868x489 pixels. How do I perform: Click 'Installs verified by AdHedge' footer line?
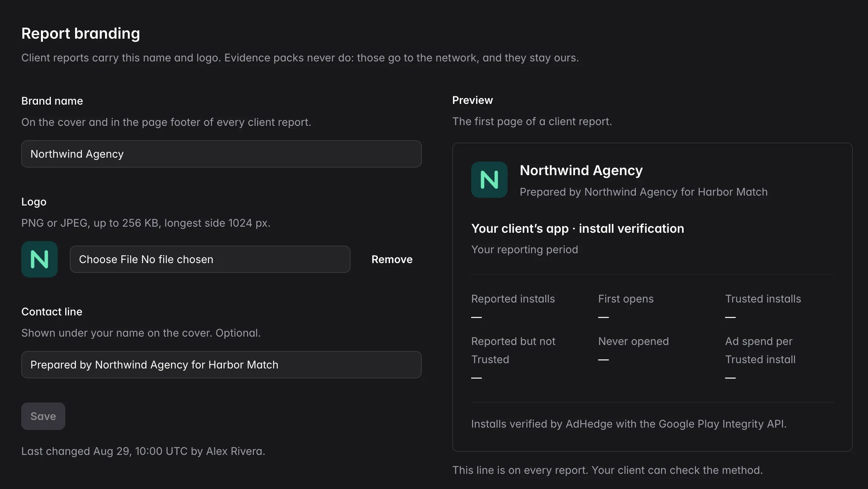coord(629,424)
